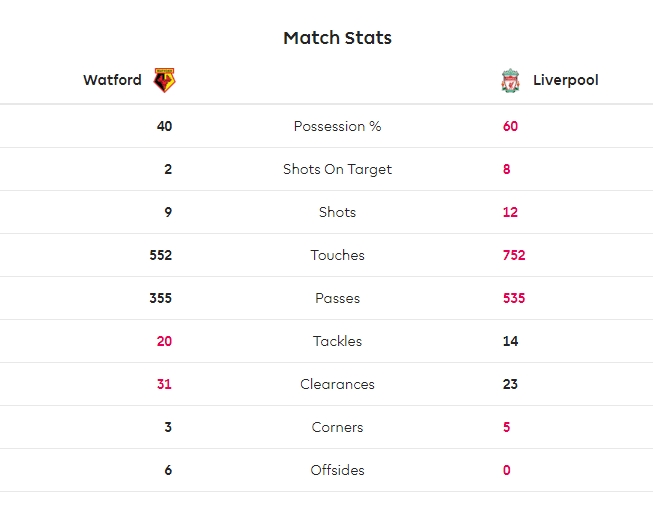Click the Clearances stat label

tap(337, 384)
